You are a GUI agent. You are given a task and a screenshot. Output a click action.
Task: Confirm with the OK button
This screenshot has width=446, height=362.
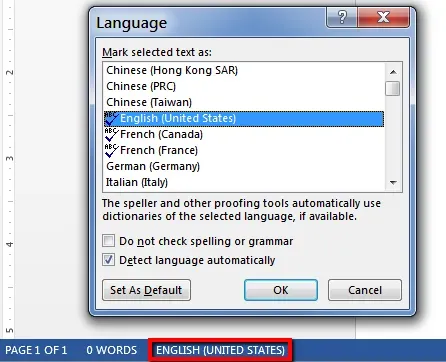click(281, 290)
